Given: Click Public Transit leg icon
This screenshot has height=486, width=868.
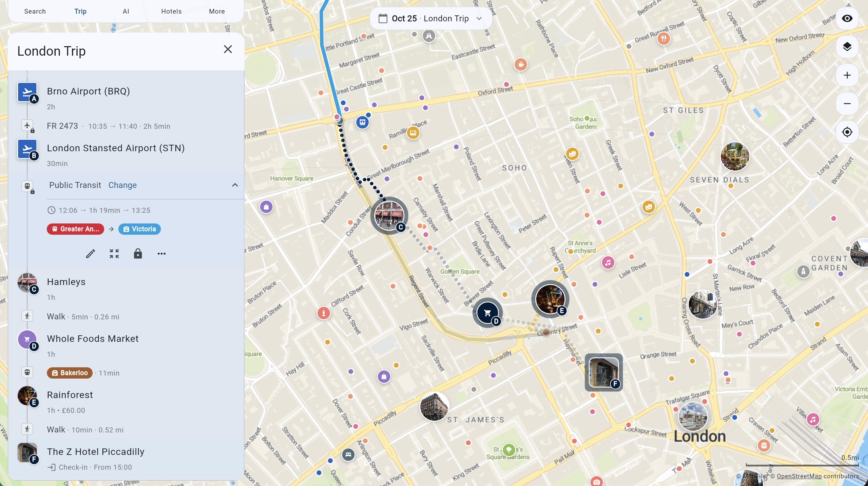Looking at the screenshot, I should 27,186.
